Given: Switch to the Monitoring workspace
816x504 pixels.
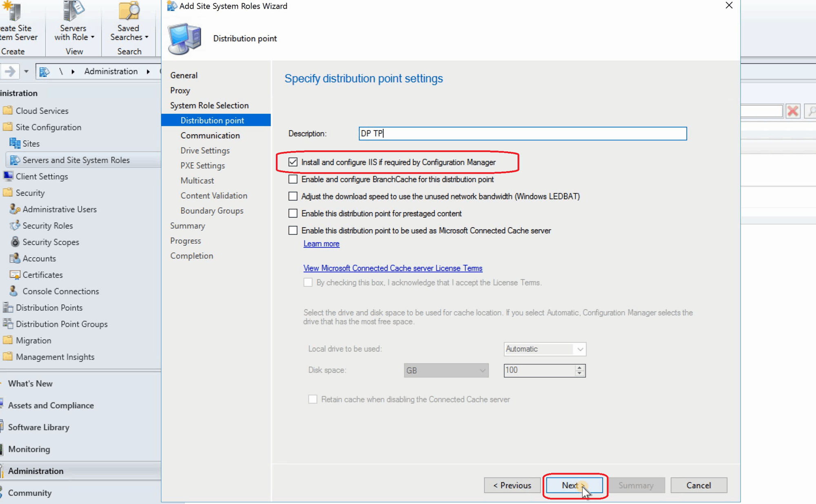Looking at the screenshot, I should 29,449.
